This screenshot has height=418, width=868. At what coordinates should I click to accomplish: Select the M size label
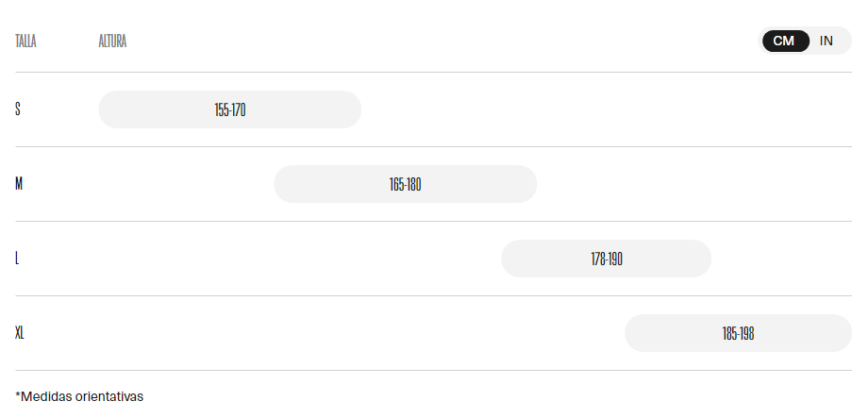pos(19,184)
